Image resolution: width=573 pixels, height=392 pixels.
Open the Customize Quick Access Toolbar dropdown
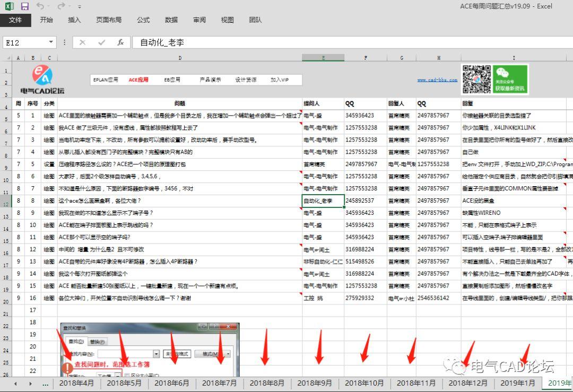pyautogui.click(x=80, y=7)
